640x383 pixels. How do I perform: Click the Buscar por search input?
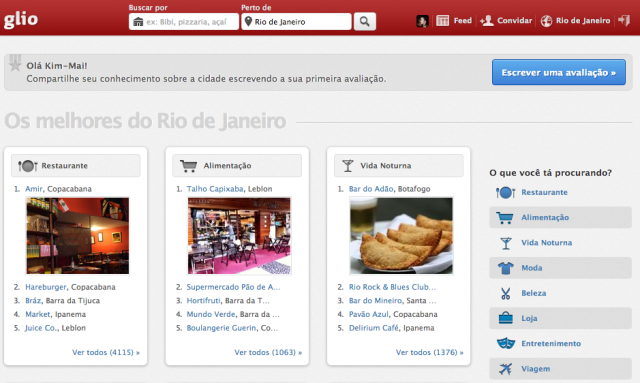[184, 22]
